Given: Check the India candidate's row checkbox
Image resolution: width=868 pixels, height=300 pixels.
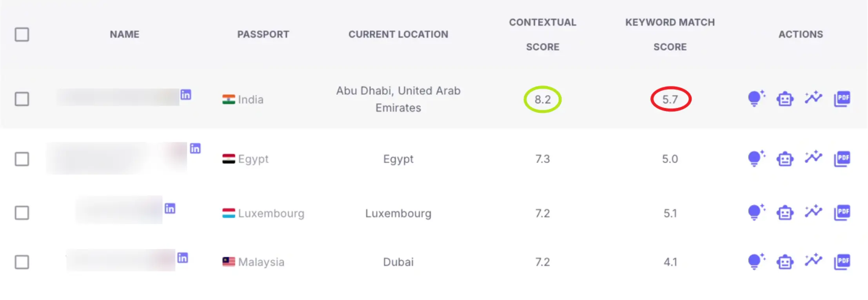Looking at the screenshot, I should pos(22,99).
